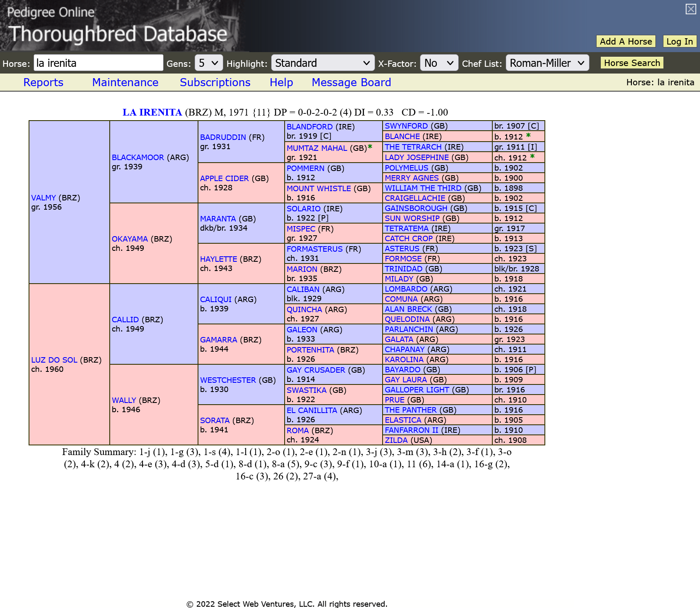The width and height of the screenshot is (700, 608).
Task: View the GAINSBOROUGH pedigree link
Action: [415, 208]
